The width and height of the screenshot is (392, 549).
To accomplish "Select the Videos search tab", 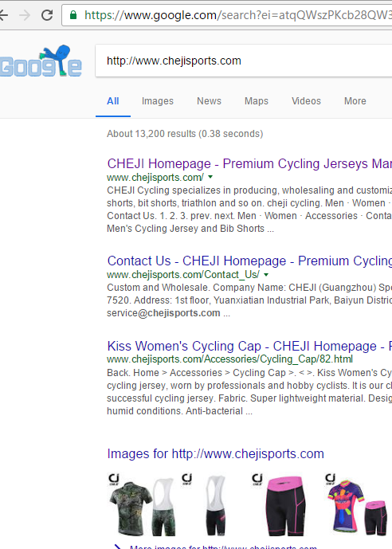I will pyautogui.click(x=306, y=101).
